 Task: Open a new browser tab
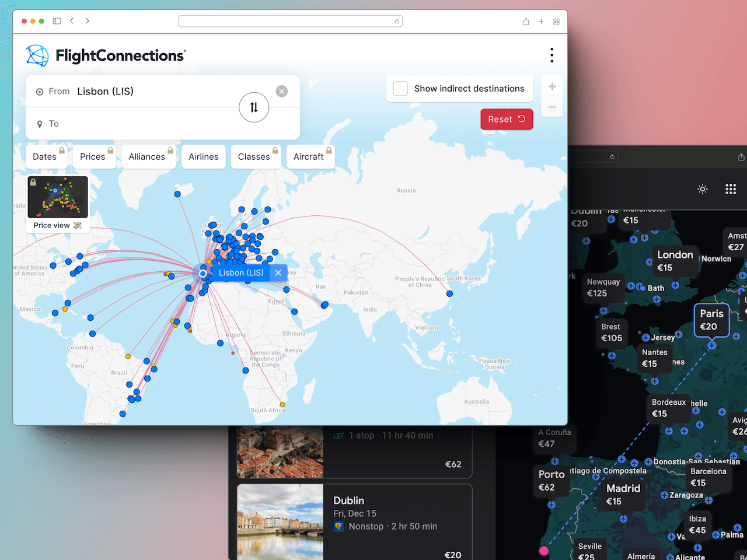(x=541, y=22)
